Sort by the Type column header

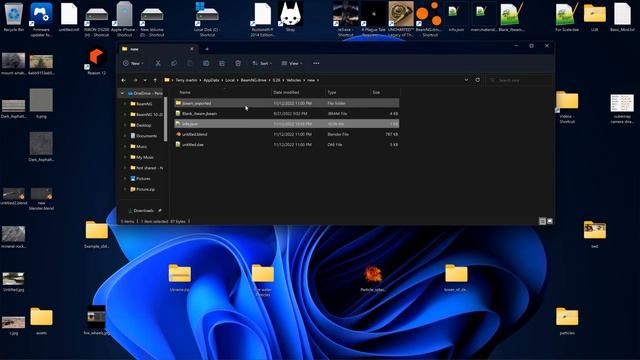click(x=348, y=93)
